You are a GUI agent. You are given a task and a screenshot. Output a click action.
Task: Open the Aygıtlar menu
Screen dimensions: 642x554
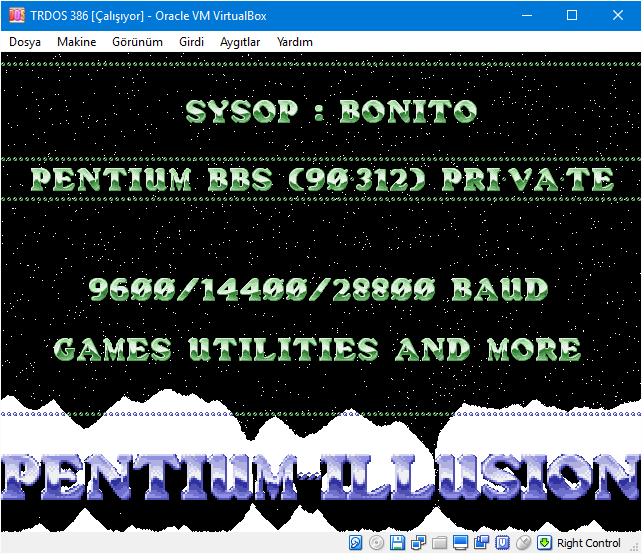(240, 42)
